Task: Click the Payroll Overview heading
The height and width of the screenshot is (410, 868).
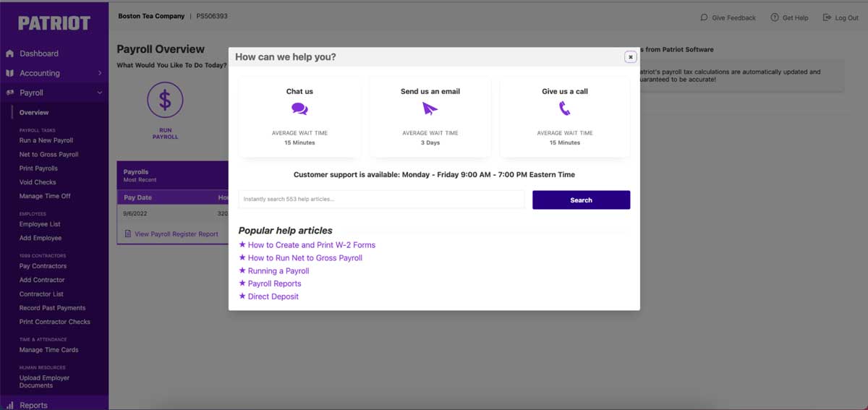Action: (x=161, y=49)
